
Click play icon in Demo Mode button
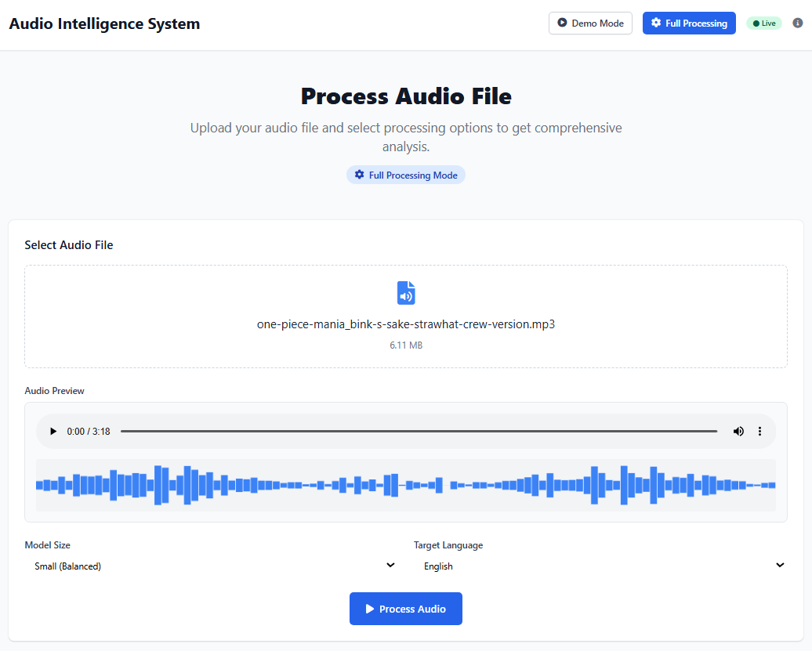(562, 24)
